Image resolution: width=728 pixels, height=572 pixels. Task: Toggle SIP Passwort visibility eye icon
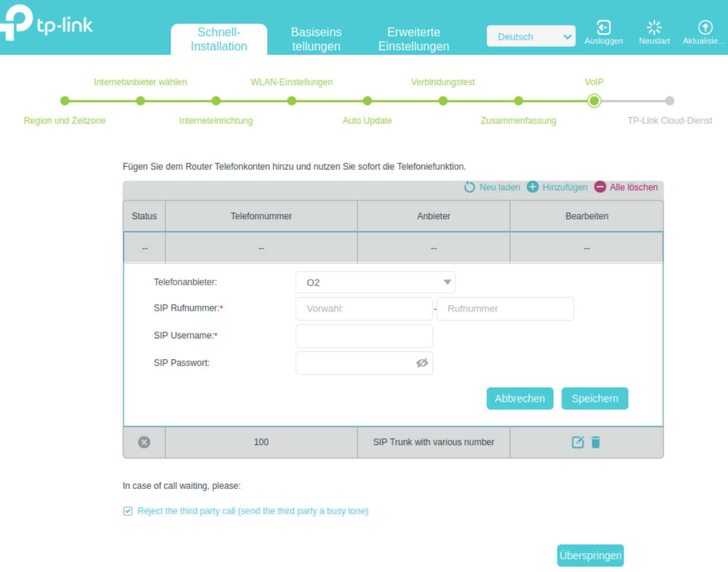tap(422, 363)
